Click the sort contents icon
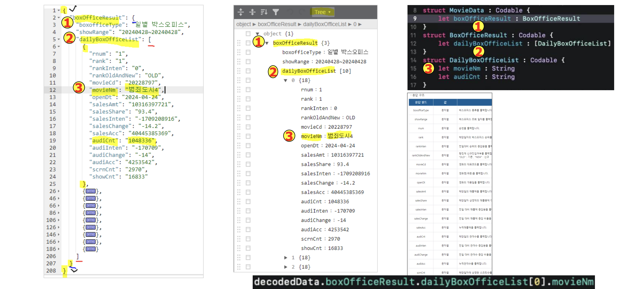Viewport: 644px width, 289px height. coord(264,12)
